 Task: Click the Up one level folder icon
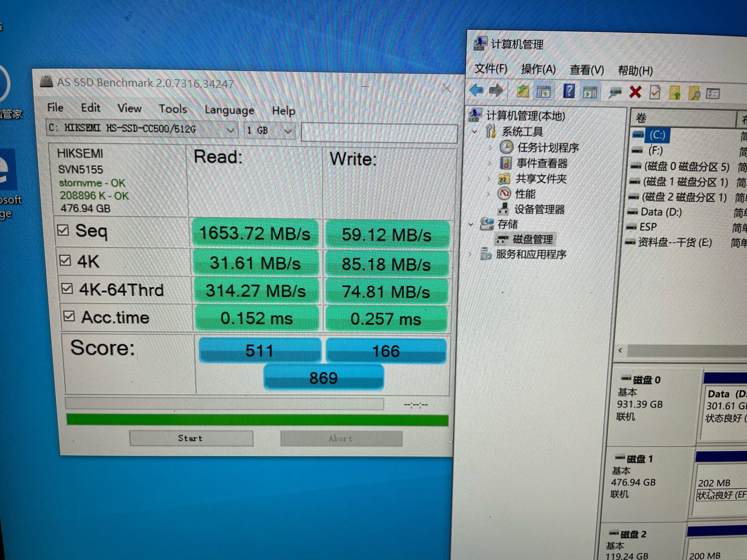click(x=522, y=91)
